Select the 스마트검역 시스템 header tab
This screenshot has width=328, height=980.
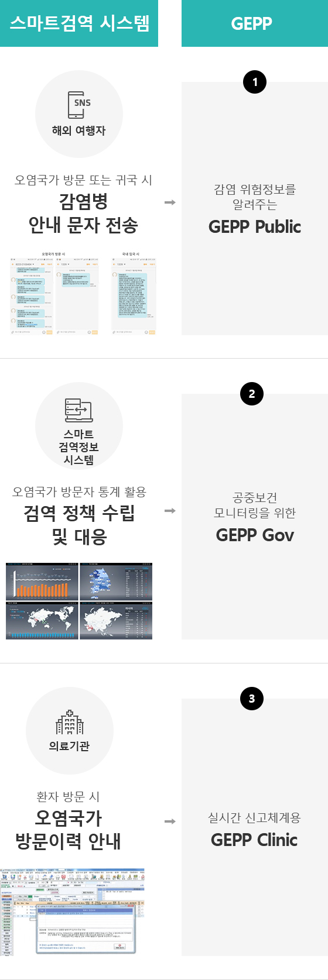click(x=79, y=23)
